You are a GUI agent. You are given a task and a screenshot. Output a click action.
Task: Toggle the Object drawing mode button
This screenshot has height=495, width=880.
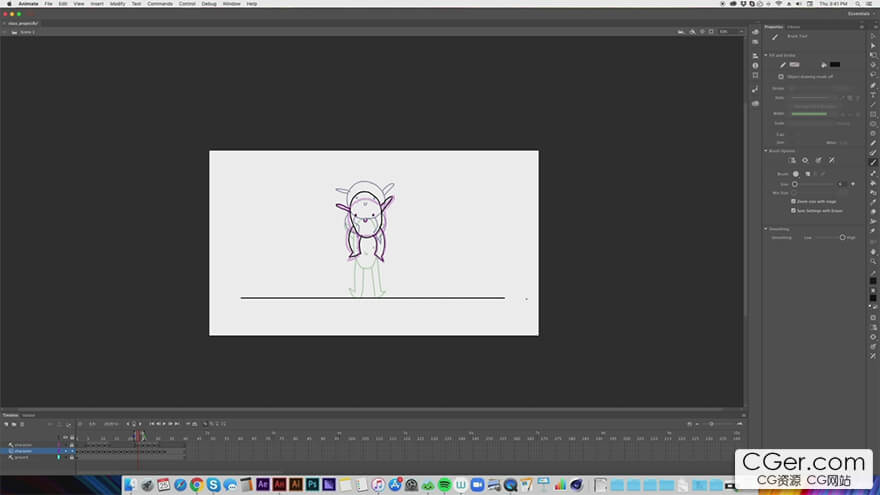(781, 76)
